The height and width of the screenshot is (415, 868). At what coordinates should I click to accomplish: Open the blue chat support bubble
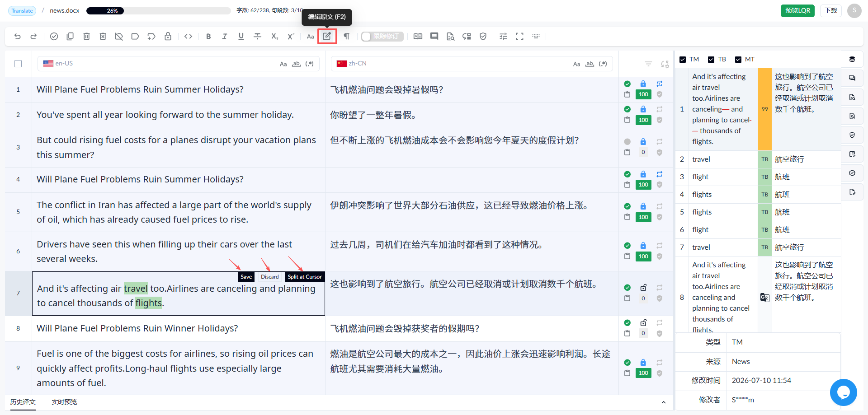tap(843, 392)
